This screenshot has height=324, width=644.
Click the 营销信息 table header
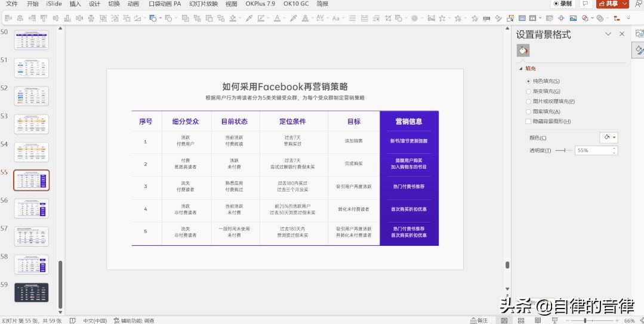[x=409, y=121]
